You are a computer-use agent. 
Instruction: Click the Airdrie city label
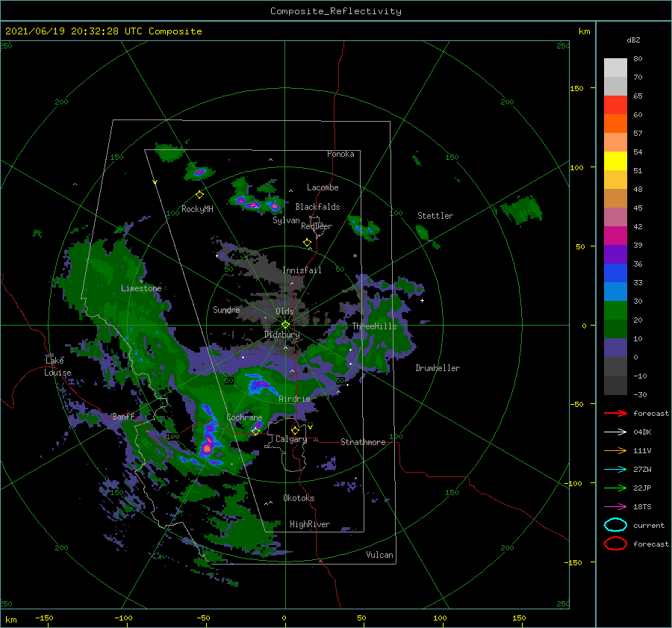(294, 399)
